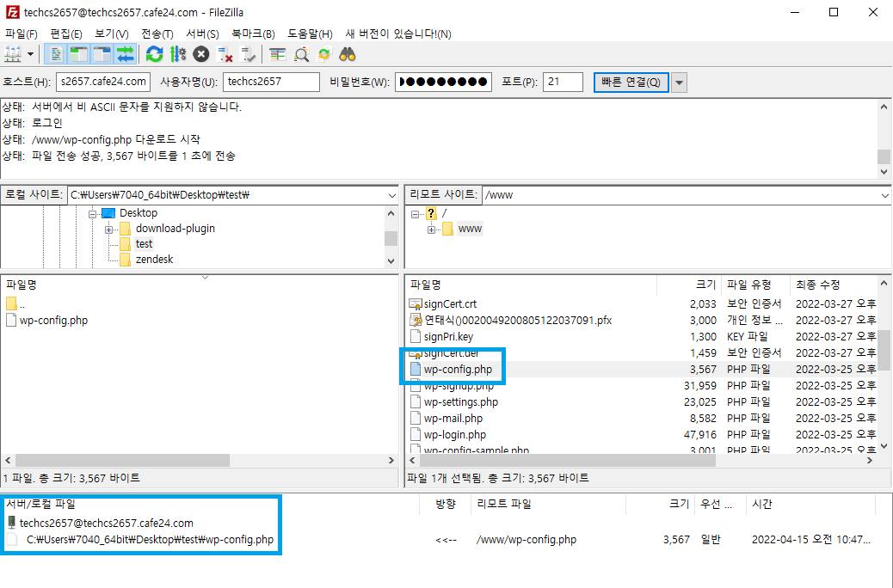Toggle directory comparison mode
The width and height of the screenshot is (893, 588).
click(299, 54)
